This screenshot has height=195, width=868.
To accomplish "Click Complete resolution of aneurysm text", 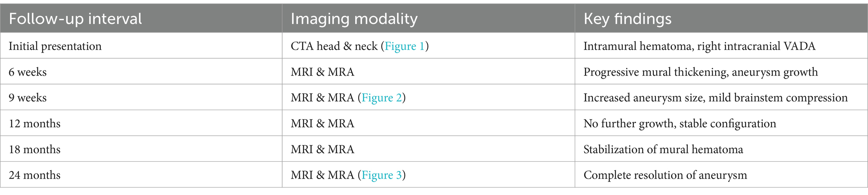I will (665, 175).
